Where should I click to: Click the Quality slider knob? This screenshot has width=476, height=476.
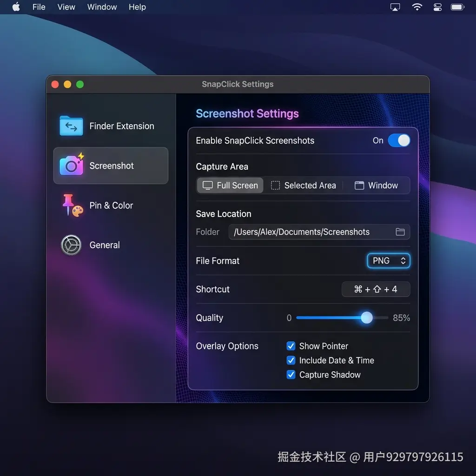click(367, 317)
